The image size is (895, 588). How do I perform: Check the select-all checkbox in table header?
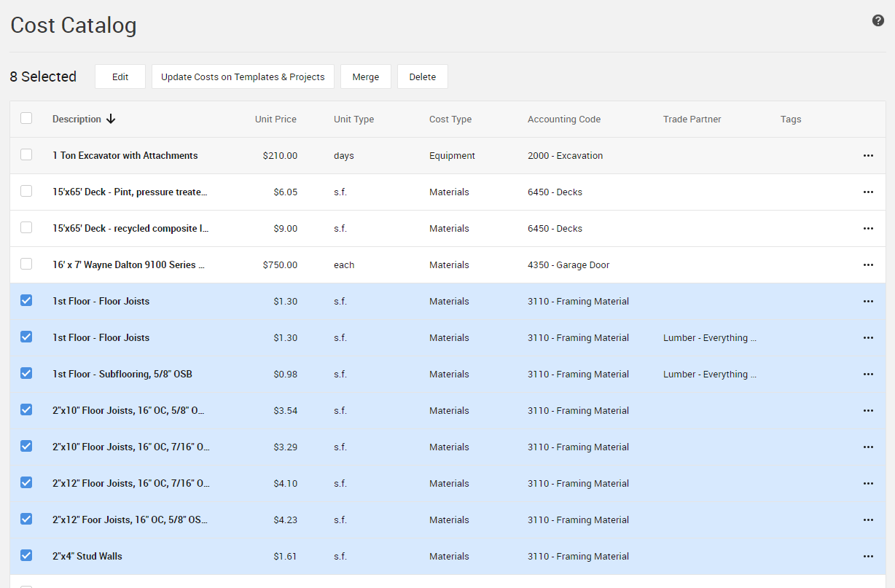pos(26,118)
